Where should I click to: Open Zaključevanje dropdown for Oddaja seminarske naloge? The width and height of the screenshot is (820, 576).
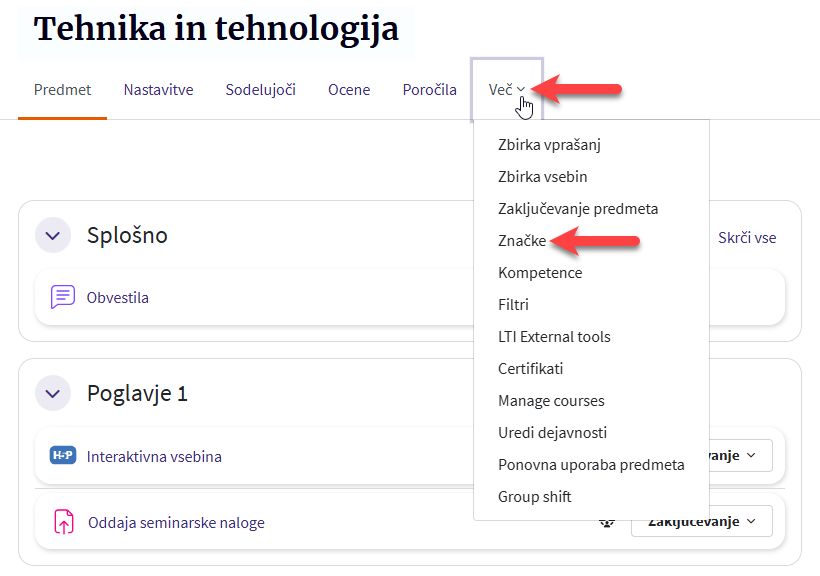(702, 521)
